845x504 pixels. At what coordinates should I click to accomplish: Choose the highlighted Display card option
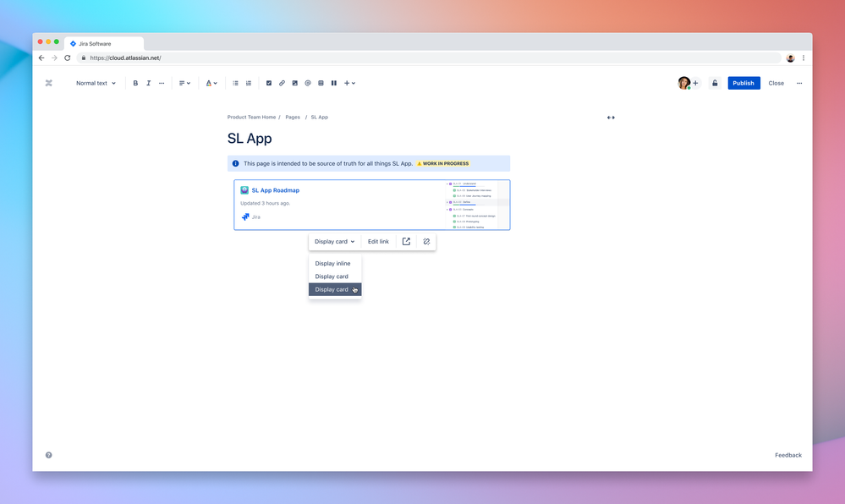[x=333, y=289]
